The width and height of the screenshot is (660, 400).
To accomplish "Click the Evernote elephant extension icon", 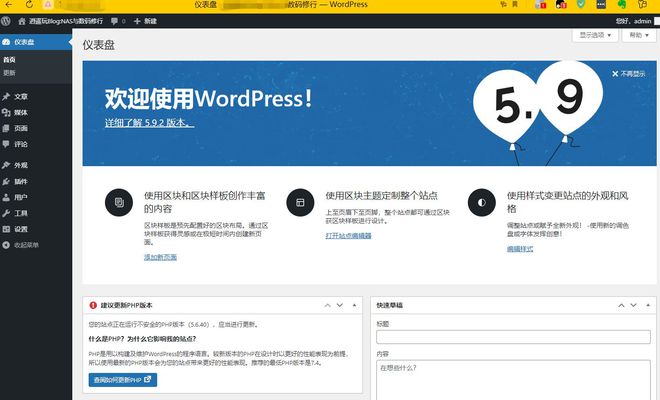I will (x=620, y=5).
